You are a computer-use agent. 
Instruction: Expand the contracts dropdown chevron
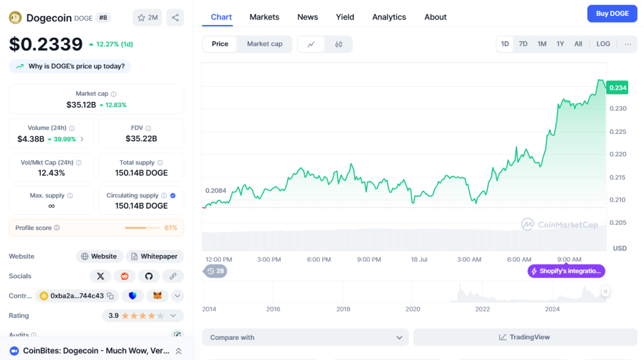click(177, 295)
